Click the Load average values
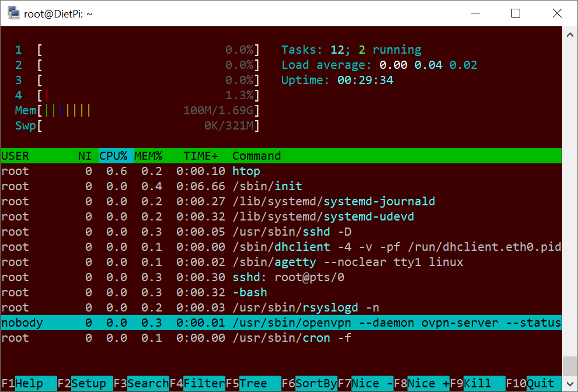The width and height of the screenshot is (578, 392). point(429,65)
